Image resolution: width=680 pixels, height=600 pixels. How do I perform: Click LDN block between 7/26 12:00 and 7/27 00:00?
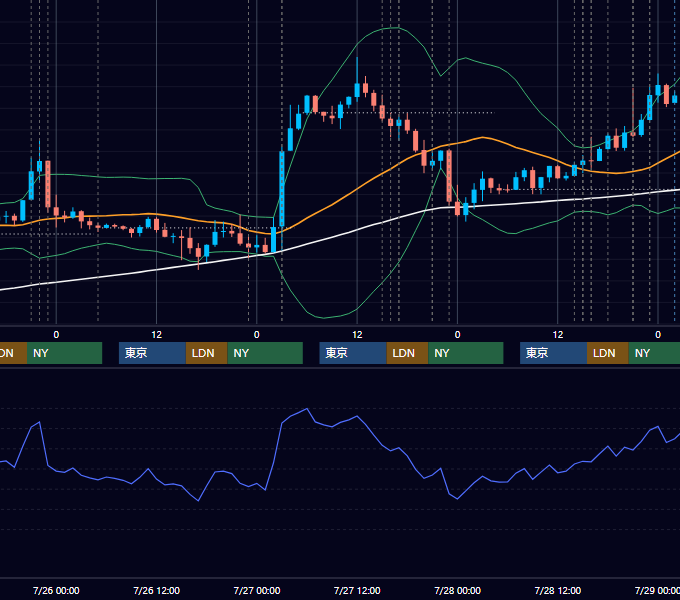pyautogui.click(x=206, y=353)
